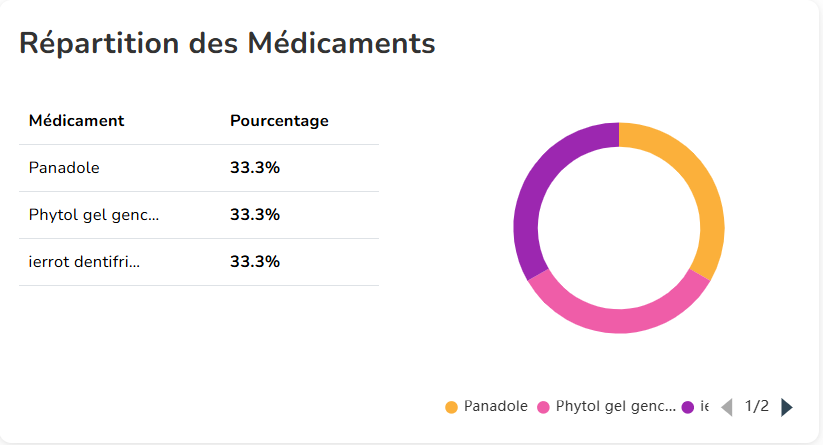
Task: Select Panadole in the table
Action: coord(64,168)
